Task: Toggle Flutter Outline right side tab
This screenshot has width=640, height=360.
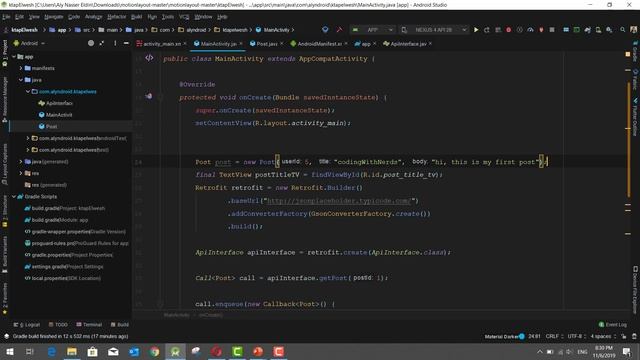Action: tap(635, 117)
